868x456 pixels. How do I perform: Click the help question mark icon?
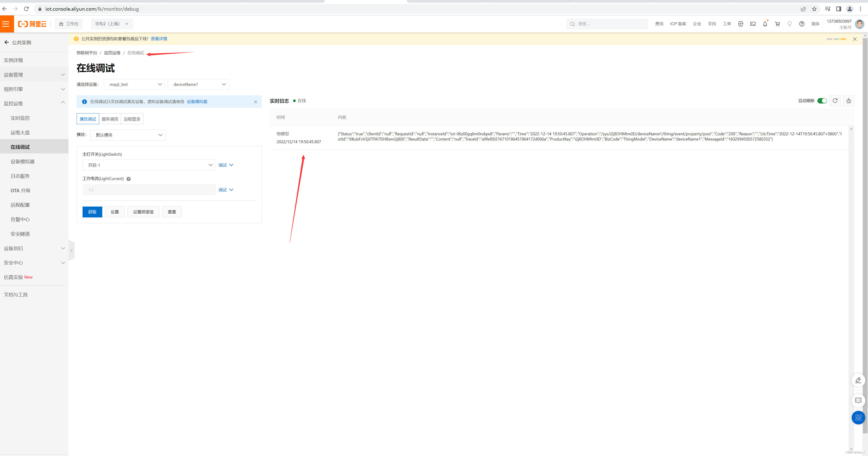click(x=802, y=24)
